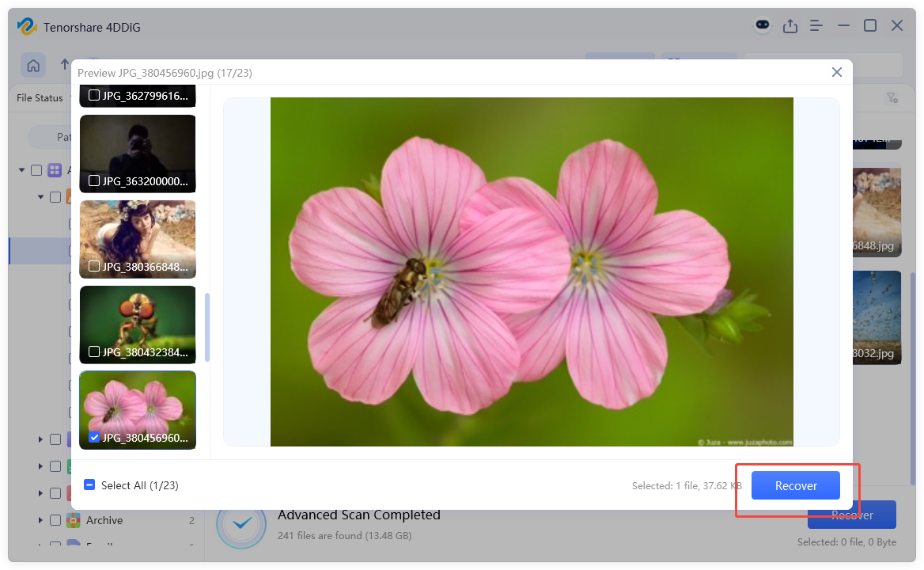This screenshot has height=570, width=924.
Task: Click 'Selected: 0 file, 0 Byte' text
Action: 846,541
